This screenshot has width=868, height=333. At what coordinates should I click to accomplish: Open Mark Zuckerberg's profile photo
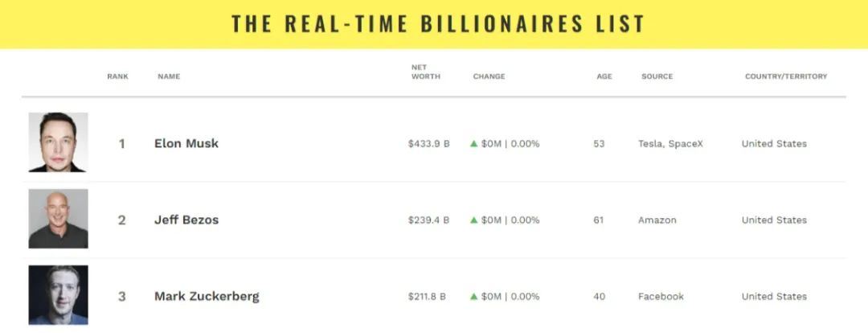click(58, 294)
